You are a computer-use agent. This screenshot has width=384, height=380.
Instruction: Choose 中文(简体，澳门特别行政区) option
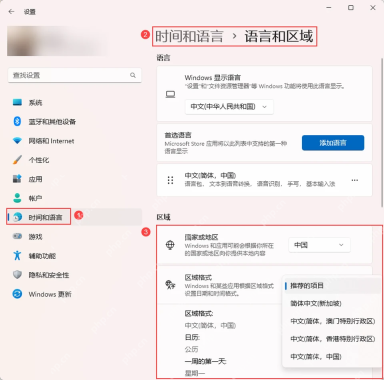(x=332, y=321)
